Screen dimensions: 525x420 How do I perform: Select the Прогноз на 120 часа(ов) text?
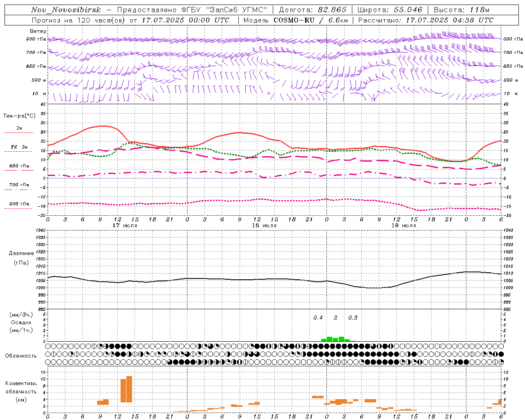pyautogui.click(x=79, y=20)
